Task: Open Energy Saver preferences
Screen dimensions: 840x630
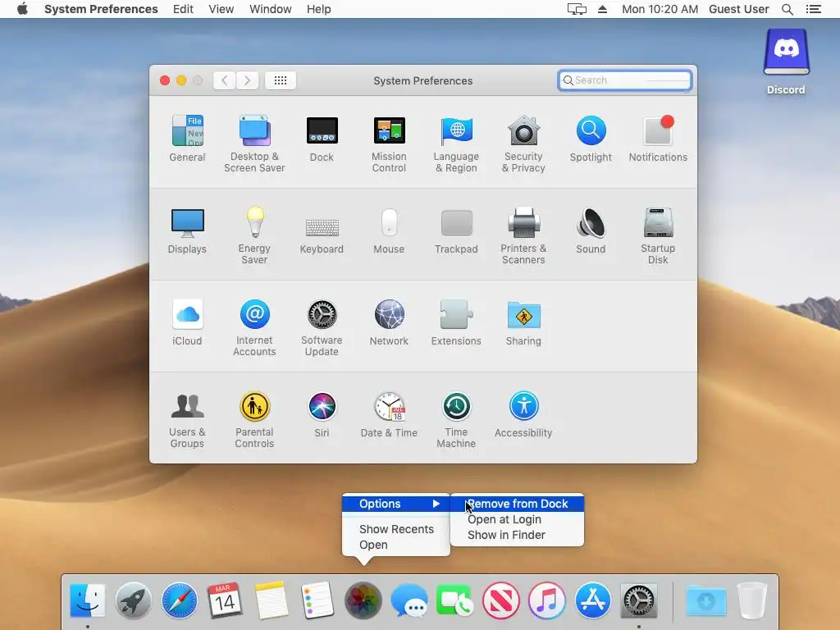Action: pos(254,235)
